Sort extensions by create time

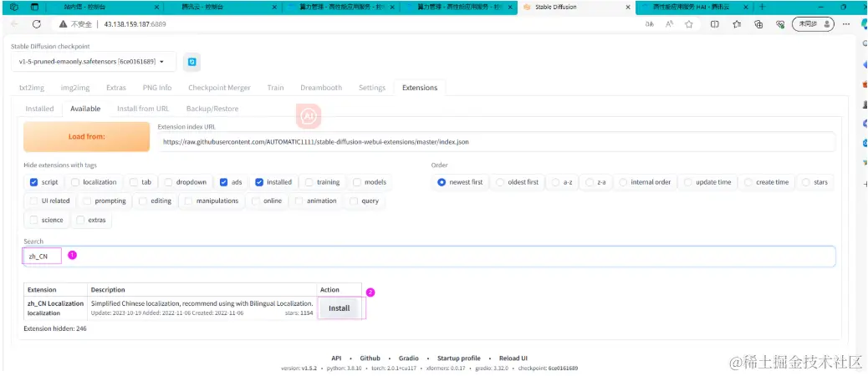point(748,182)
